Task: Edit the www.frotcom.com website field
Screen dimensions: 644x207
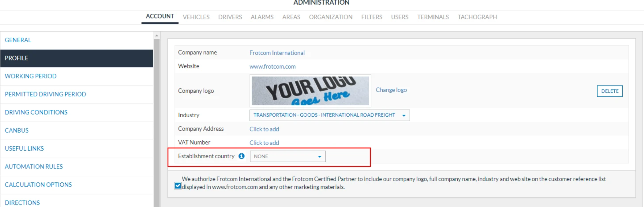Action: point(272,66)
